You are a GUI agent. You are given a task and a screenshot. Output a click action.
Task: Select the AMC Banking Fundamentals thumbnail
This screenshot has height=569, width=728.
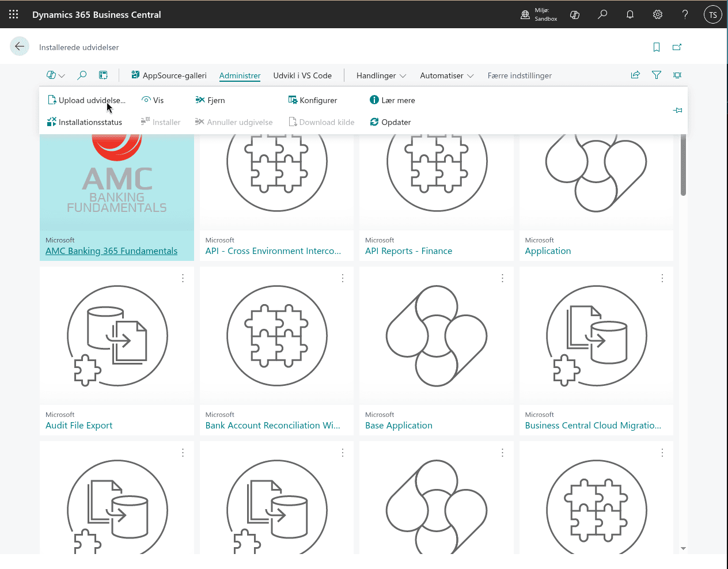[x=117, y=181]
